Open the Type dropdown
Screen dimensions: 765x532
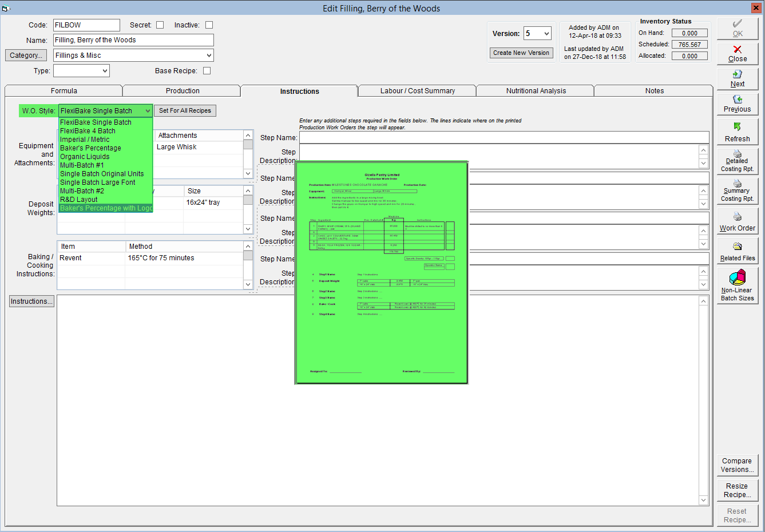tap(81, 71)
